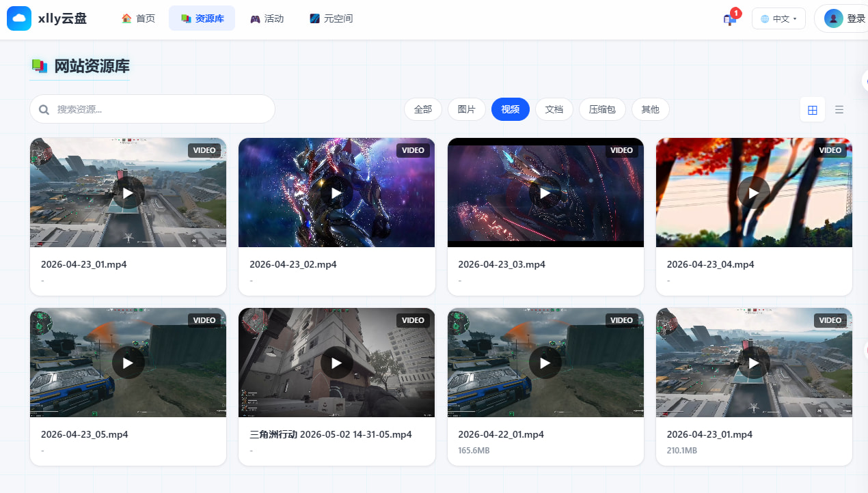Click file name 2026-04-22_01.mp4

[501, 434]
